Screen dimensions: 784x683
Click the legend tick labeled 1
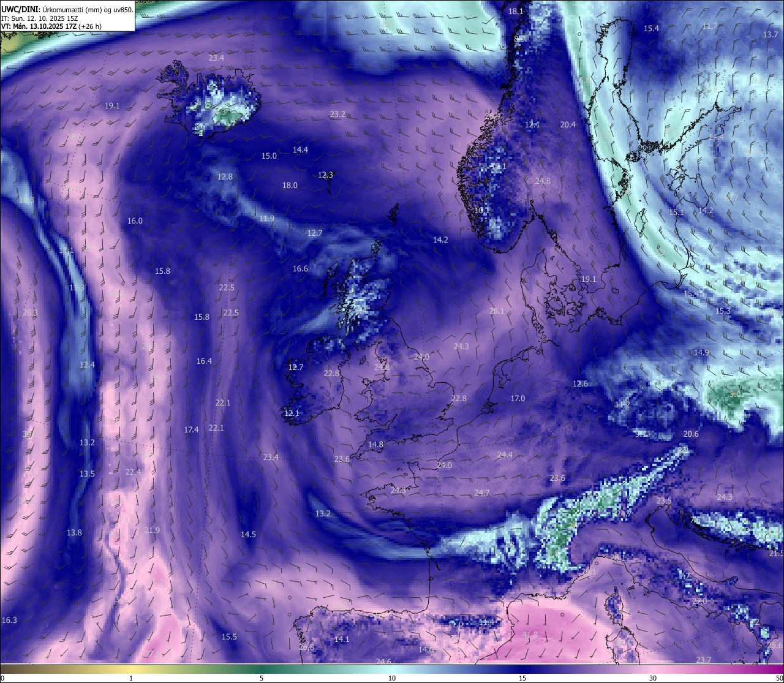click(131, 679)
